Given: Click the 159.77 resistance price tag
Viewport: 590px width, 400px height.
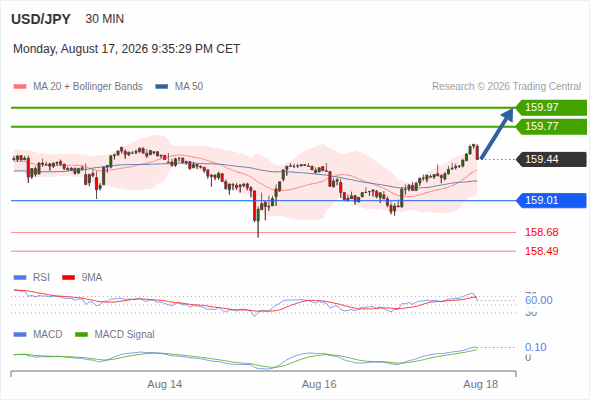Looking at the screenshot, I should click(x=551, y=126).
